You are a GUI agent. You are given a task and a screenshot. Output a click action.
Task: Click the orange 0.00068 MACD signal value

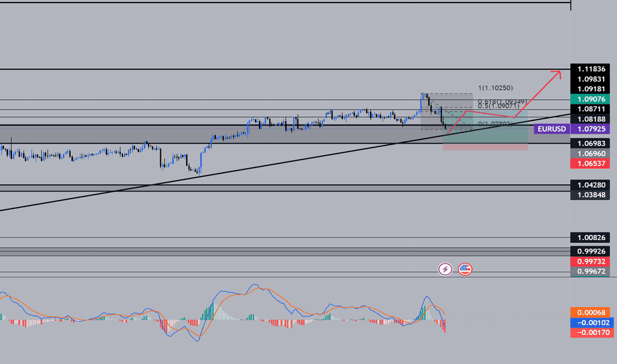point(590,312)
